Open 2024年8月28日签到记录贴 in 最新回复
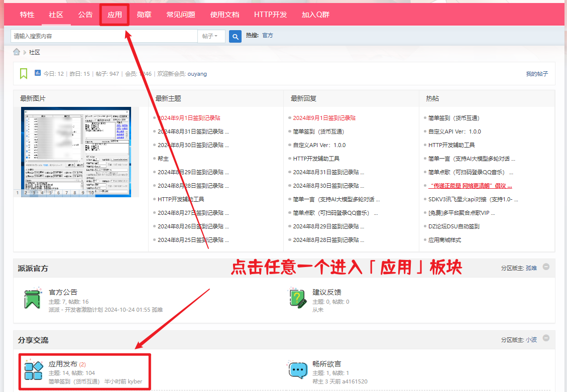Image resolution: width=567 pixels, height=392 pixels. point(328,240)
